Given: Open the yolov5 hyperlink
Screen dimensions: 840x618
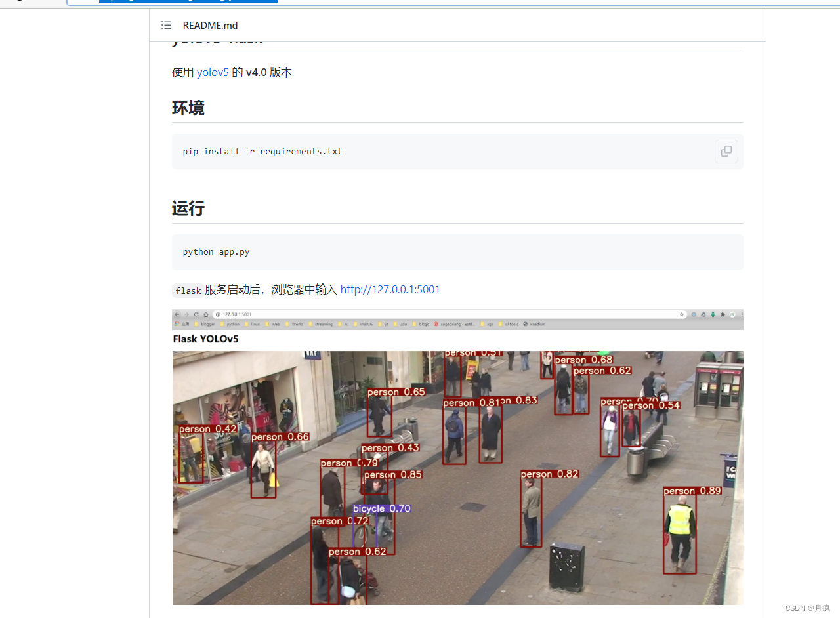Looking at the screenshot, I should point(213,72).
